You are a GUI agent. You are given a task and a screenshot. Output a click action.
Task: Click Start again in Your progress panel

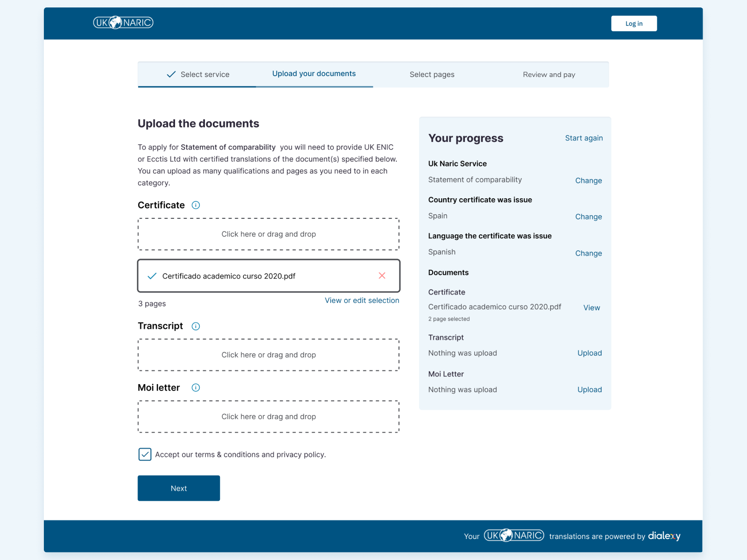coord(584,138)
